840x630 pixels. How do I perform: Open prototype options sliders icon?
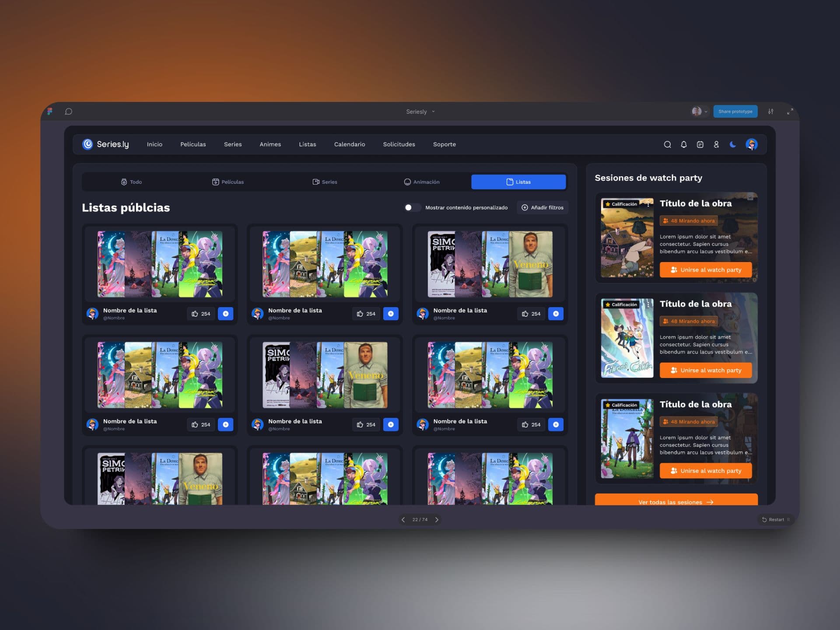770,112
